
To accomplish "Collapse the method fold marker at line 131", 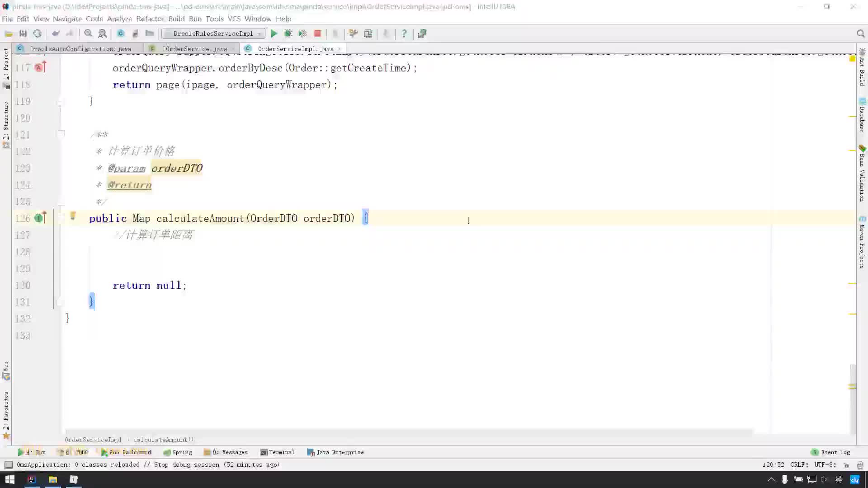I will (x=60, y=302).
